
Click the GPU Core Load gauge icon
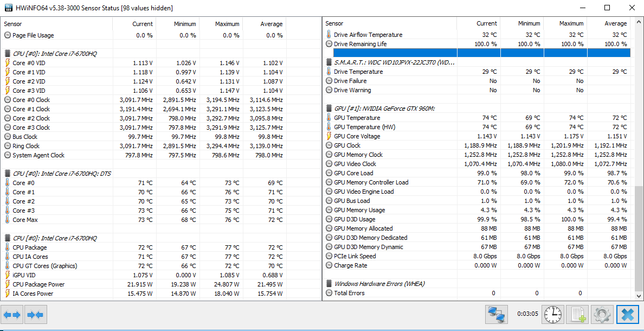tap(329, 173)
